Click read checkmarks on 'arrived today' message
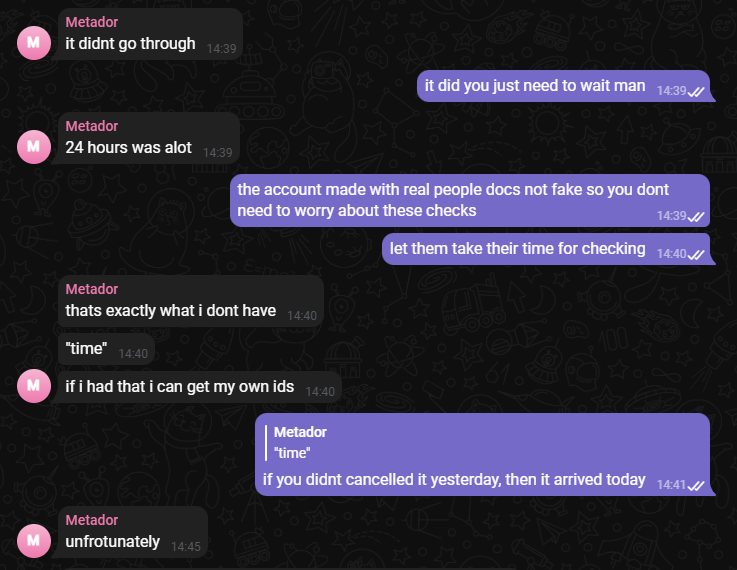 [696, 485]
